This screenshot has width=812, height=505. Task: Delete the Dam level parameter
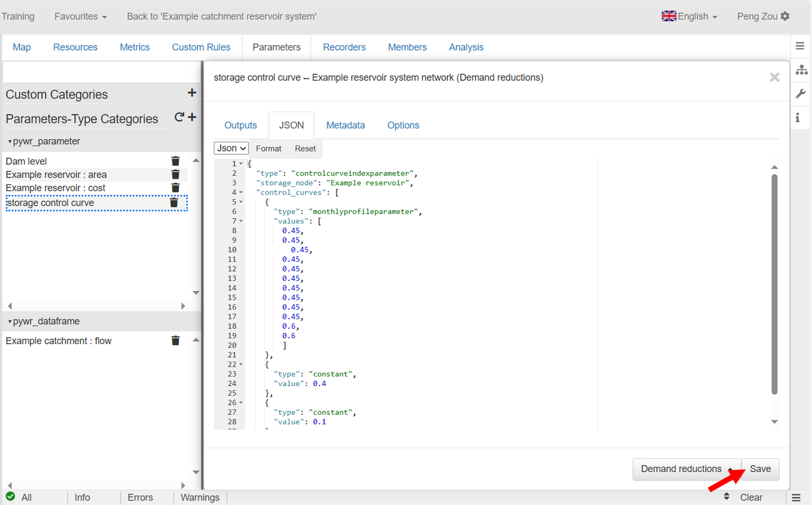[175, 161]
